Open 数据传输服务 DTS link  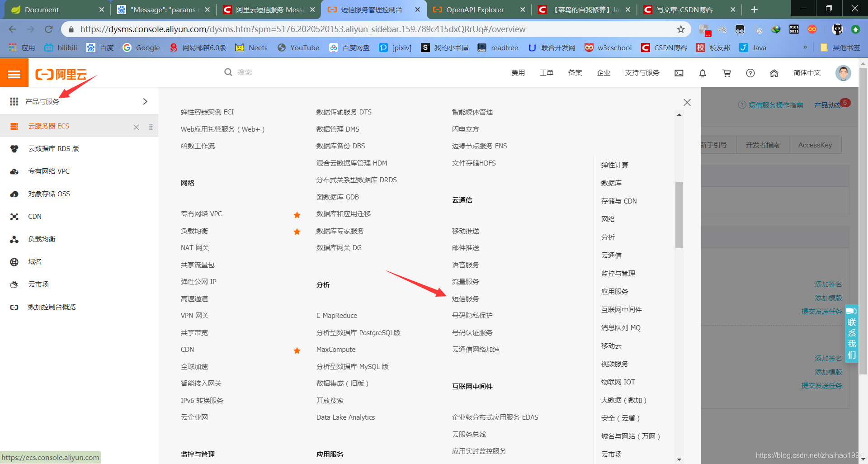click(x=344, y=112)
